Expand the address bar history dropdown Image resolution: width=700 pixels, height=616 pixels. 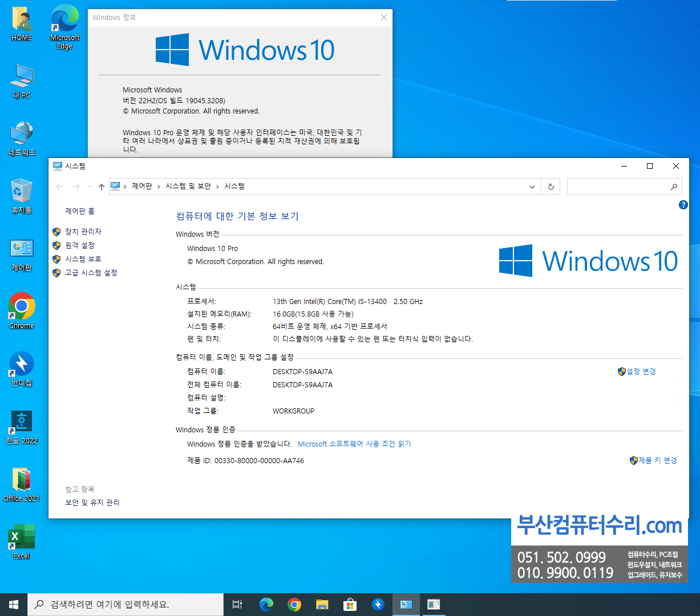[x=532, y=187]
